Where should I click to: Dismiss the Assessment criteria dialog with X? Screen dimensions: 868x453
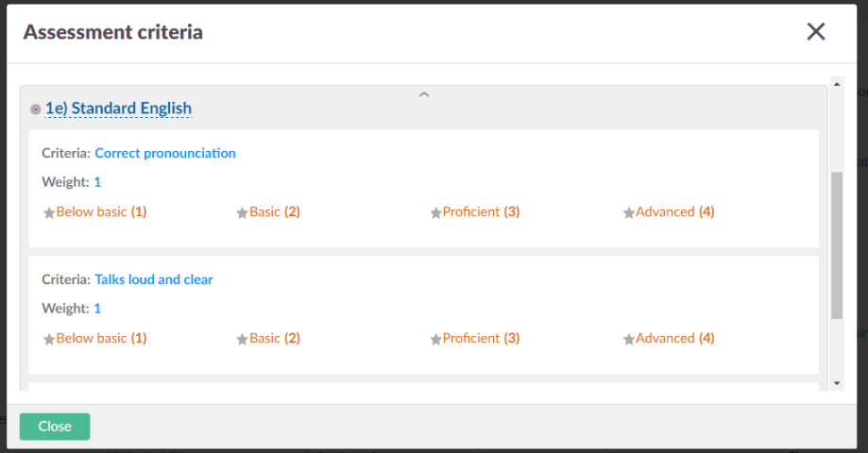coord(816,32)
